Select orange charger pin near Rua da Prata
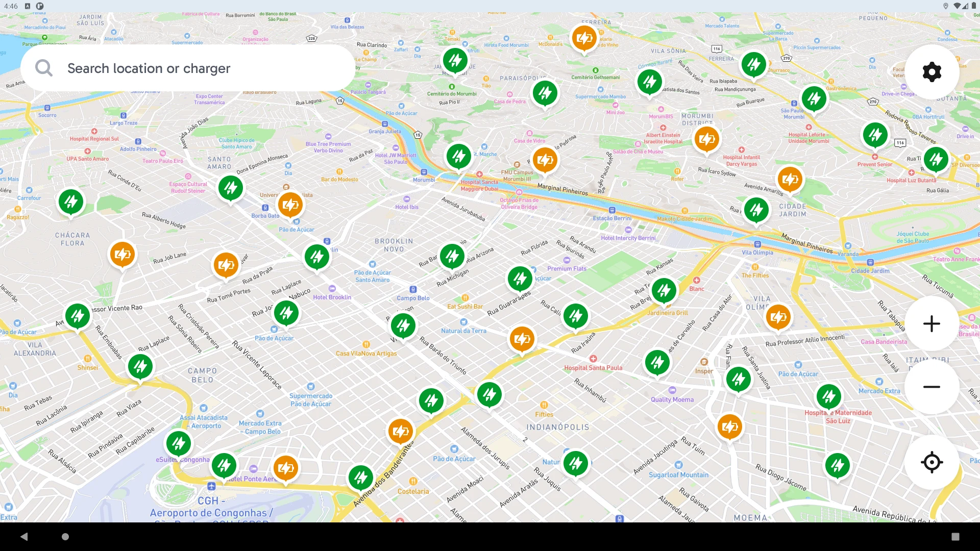This screenshot has width=980, height=551. click(x=226, y=266)
